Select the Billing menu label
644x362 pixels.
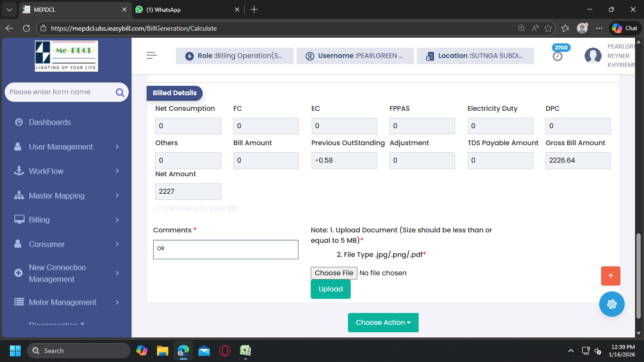(x=39, y=220)
